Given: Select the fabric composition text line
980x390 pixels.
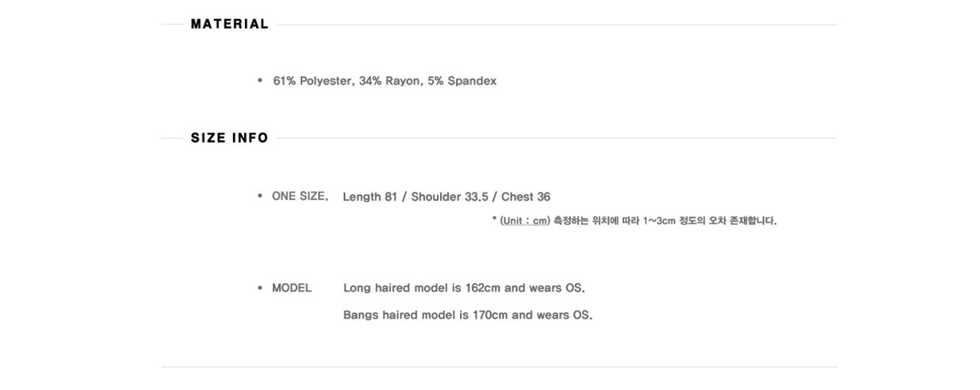Looking at the screenshot, I should 385,81.
